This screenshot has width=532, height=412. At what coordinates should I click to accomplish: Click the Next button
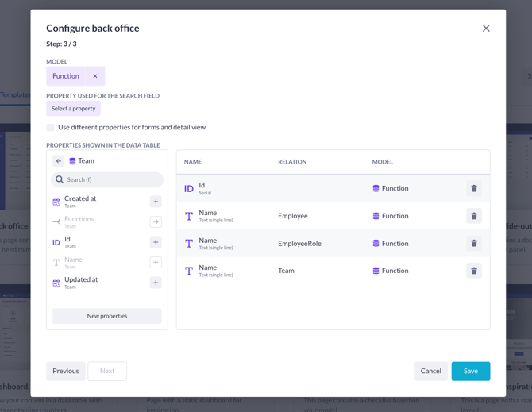tap(107, 371)
